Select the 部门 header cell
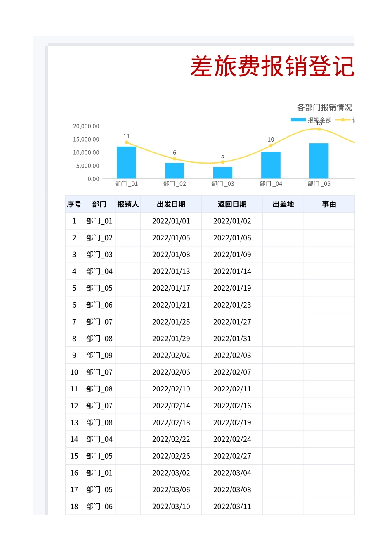This screenshot has width=392, height=555. click(99, 204)
